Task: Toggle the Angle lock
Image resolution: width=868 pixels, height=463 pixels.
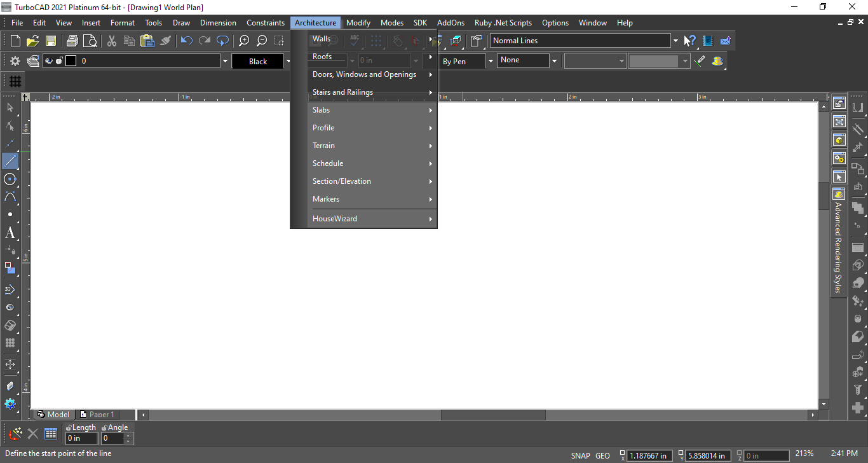Action: (x=104, y=427)
